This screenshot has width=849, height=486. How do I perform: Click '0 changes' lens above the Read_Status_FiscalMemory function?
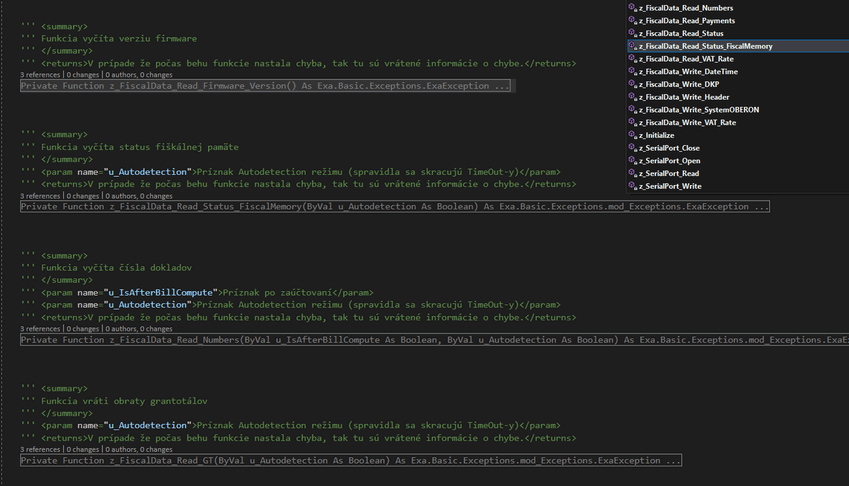pos(83,196)
